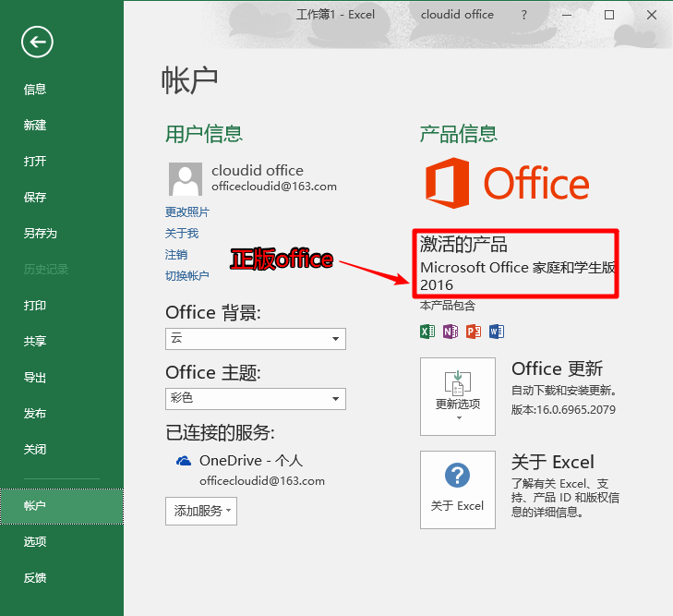Click the help question mark in title bar
Viewport: 673px width, 616px height.
point(524,15)
